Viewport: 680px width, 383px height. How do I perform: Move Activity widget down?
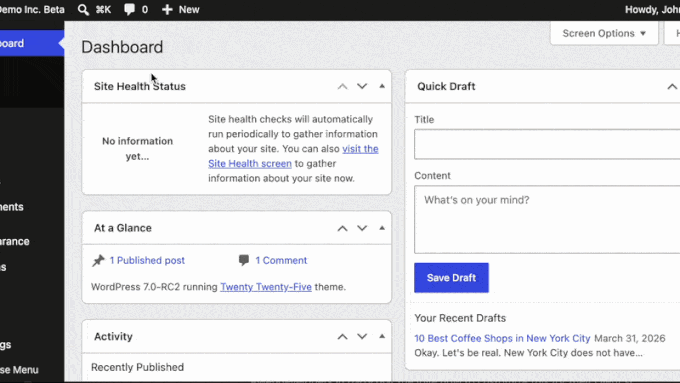tap(362, 337)
